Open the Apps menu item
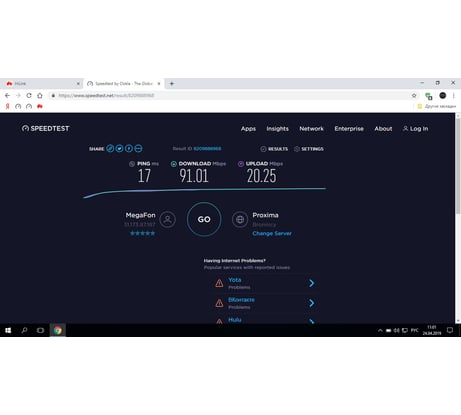The image size is (461, 415). coord(248,129)
